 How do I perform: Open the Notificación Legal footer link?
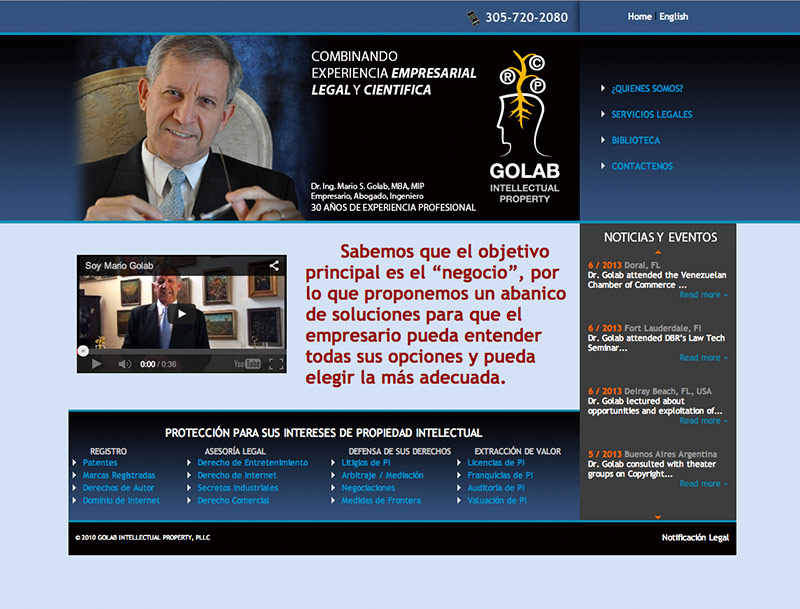(x=695, y=538)
